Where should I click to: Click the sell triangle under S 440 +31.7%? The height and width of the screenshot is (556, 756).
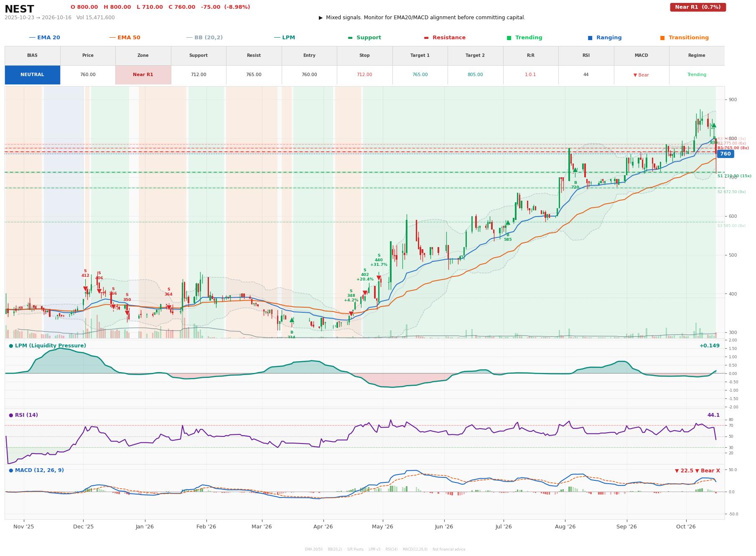tap(379, 278)
